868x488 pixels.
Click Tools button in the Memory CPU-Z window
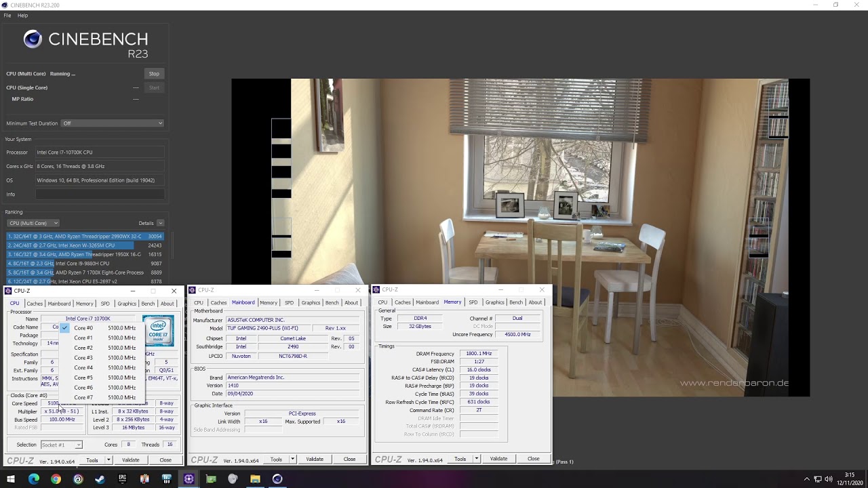[x=460, y=459]
